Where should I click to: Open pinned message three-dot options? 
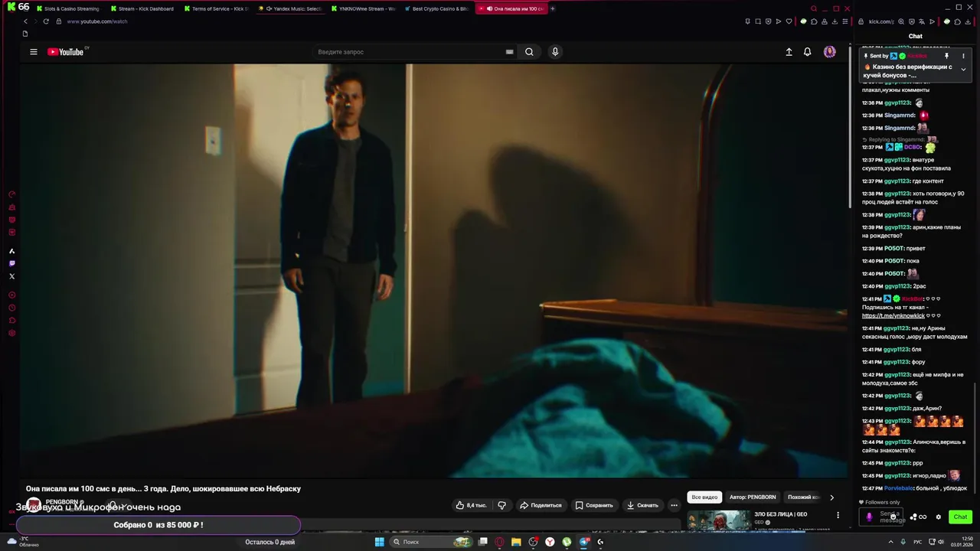click(x=963, y=56)
